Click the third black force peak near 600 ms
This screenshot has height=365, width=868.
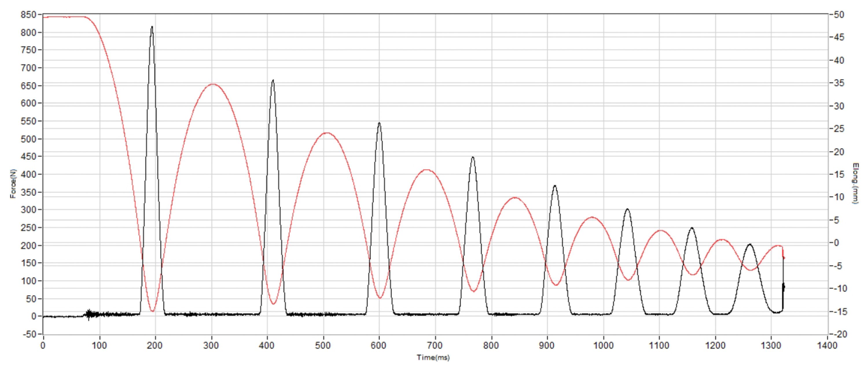coord(379,123)
